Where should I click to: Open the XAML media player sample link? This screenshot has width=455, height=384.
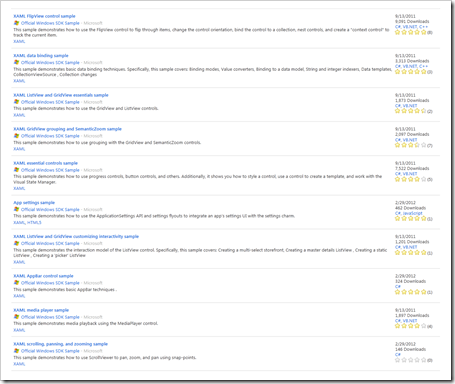pos(41,310)
